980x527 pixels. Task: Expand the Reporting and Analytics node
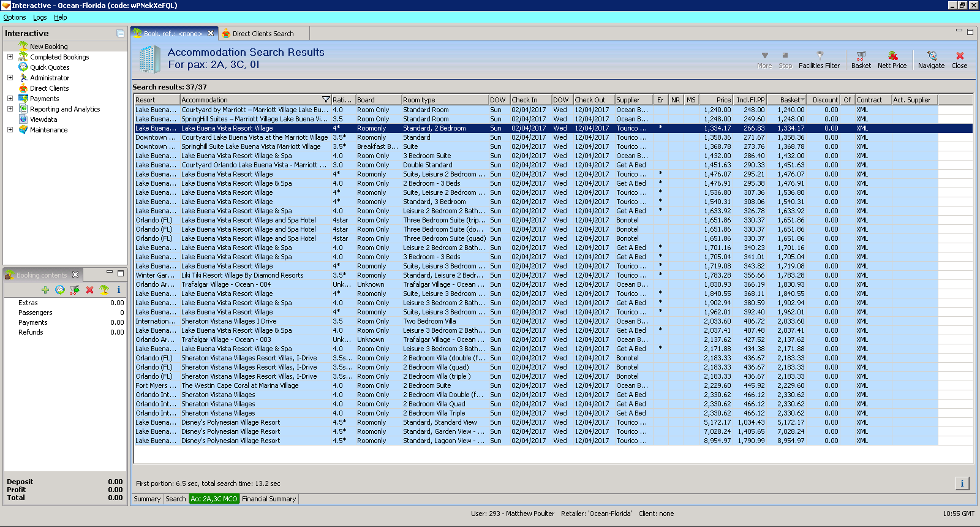pyautogui.click(x=10, y=108)
